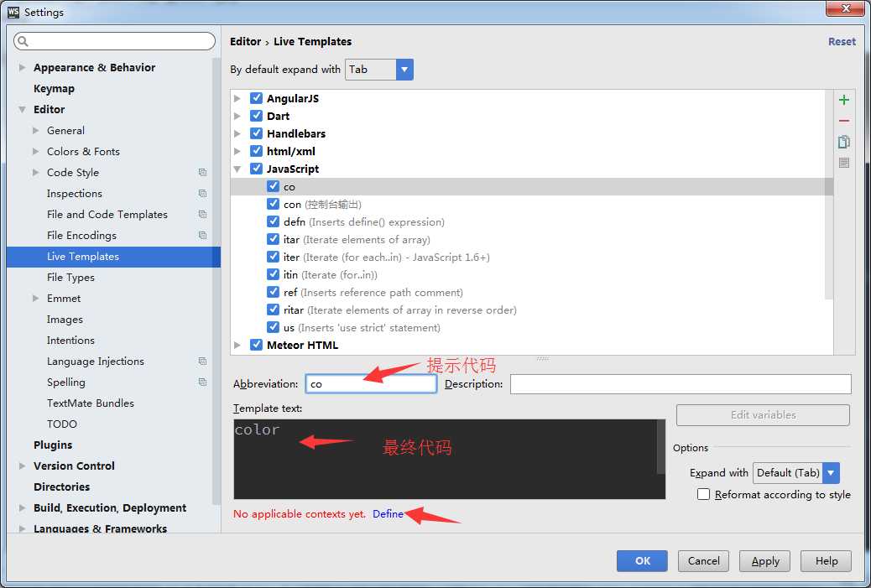Enable Reformat according to style
Viewport: 871px width, 588px height.
703,494
